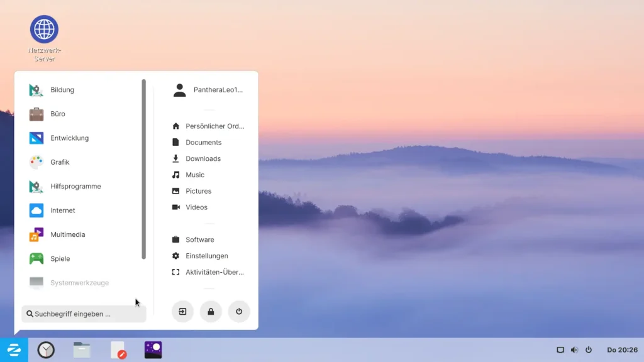Click the volume icon in system tray

coord(574,350)
